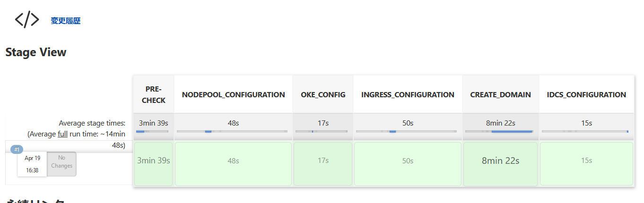The image size is (644, 203).
Task: Open the OKE_CONFIG 17s stage cell
Action: coord(323,161)
